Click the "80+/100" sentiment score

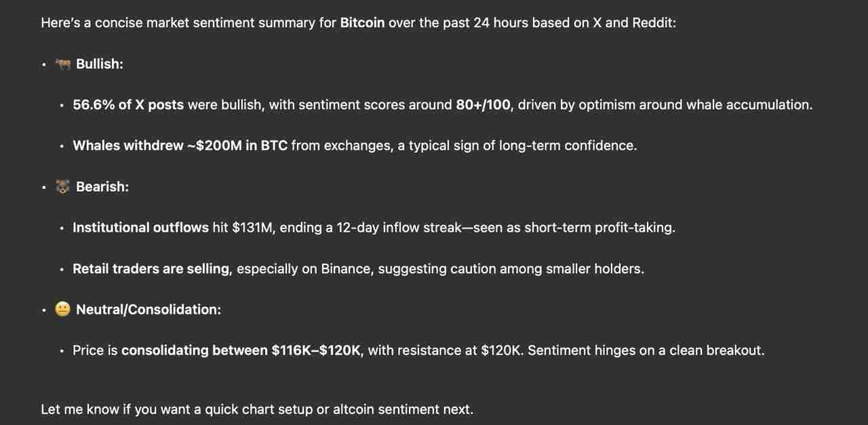pos(484,105)
